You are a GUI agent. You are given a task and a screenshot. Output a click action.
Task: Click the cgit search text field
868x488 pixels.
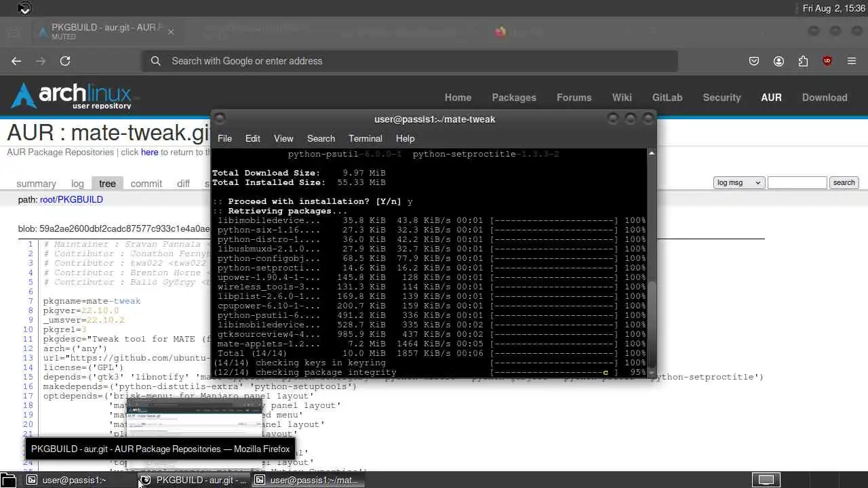(797, 182)
